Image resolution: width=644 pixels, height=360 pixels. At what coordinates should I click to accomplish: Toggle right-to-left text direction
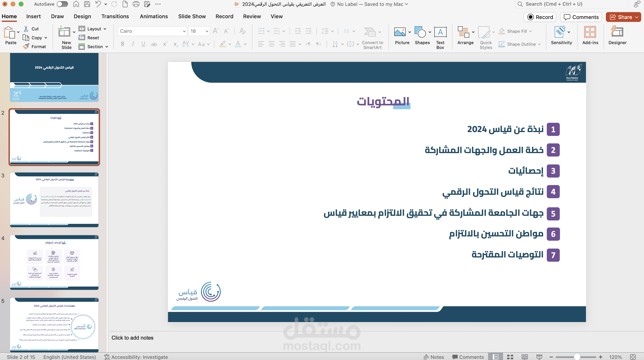click(318, 44)
